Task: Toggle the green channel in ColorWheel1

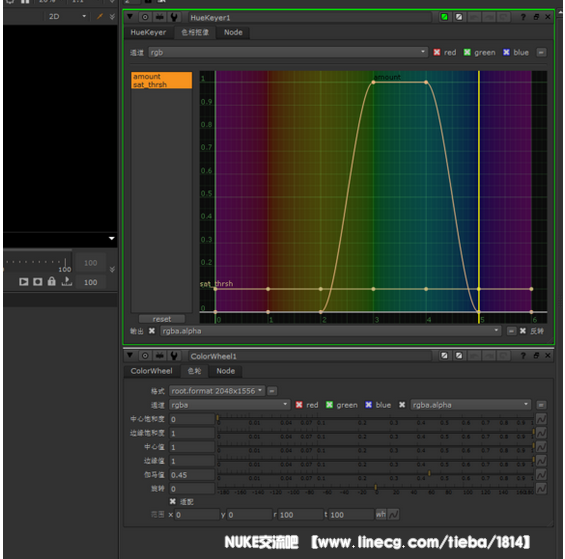Action: (329, 405)
